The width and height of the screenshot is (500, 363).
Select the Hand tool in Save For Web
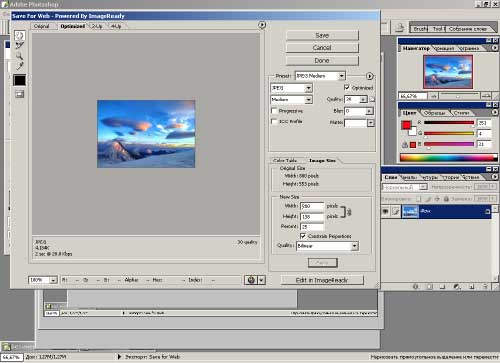[20, 35]
